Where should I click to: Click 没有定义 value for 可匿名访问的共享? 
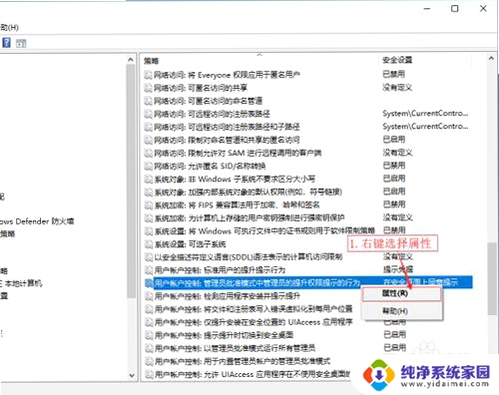(x=398, y=88)
